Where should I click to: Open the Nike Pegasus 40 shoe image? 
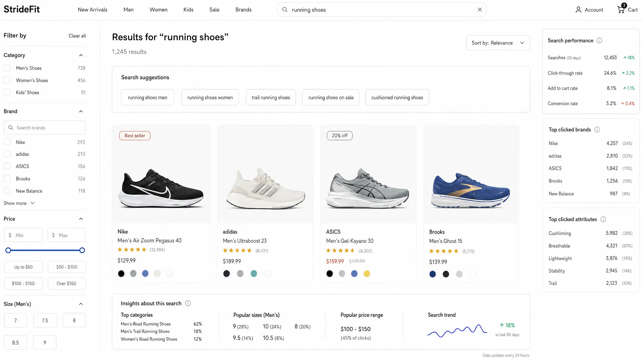(161, 174)
